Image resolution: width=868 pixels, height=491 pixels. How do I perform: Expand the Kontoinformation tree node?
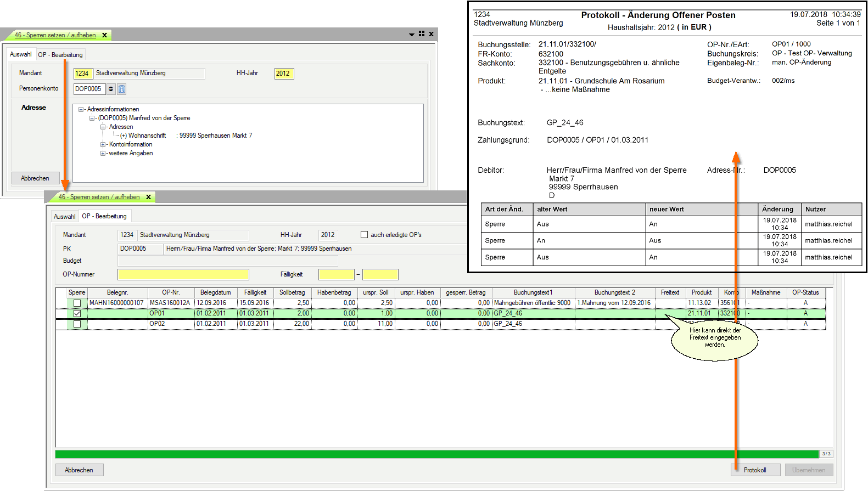point(103,144)
